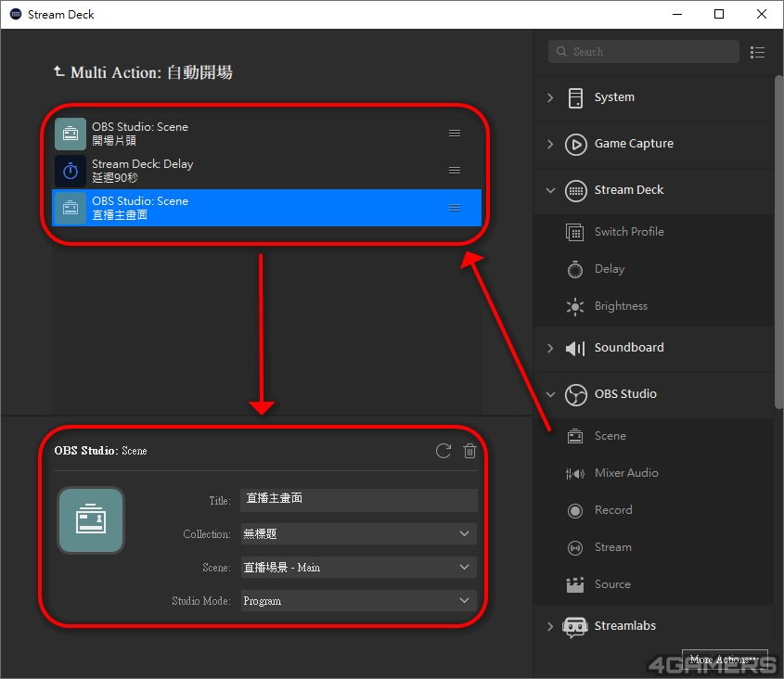Close the Stream Deck window
Image resolution: width=784 pixels, height=679 pixels.
pos(762,14)
